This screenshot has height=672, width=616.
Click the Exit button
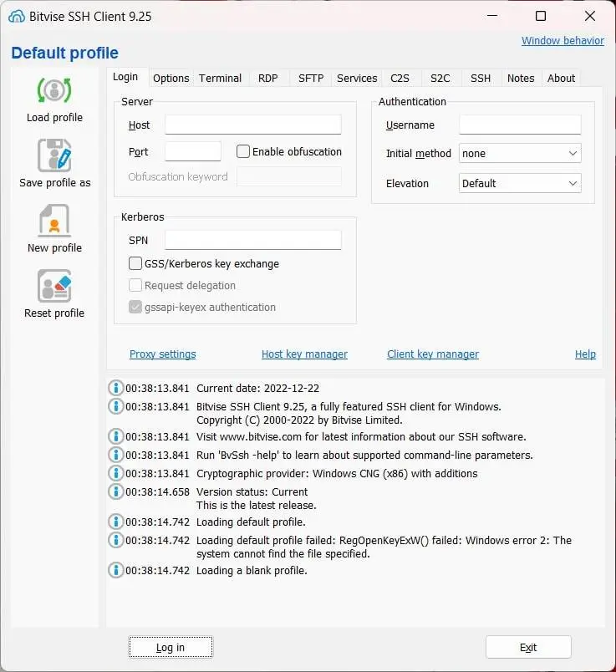click(528, 647)
